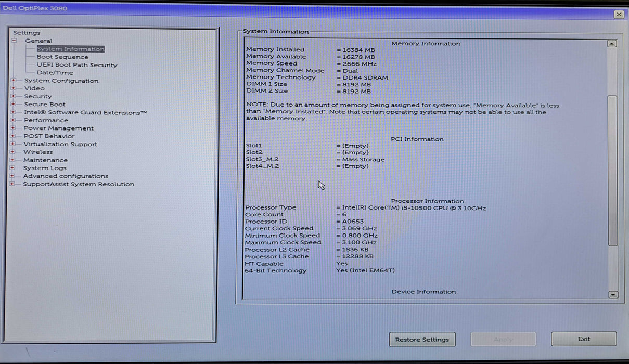
Task: Click the scroll up arrow
Action: [612, 44]
